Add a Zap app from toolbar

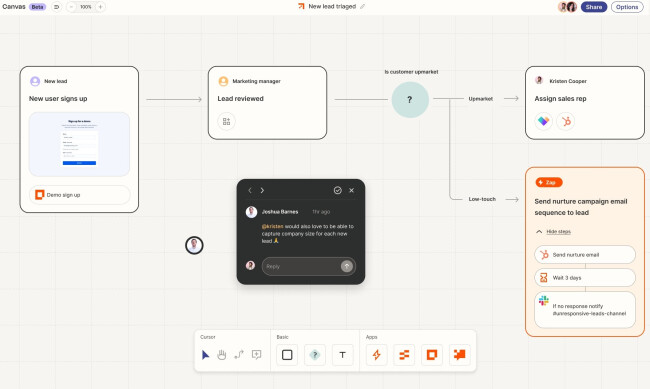(x=376, y=355)
